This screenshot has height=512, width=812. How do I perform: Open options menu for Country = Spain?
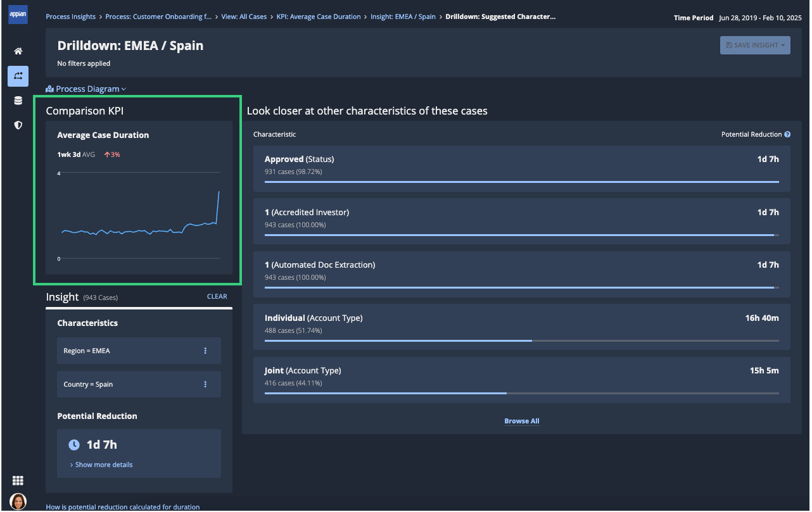[205, 384]
